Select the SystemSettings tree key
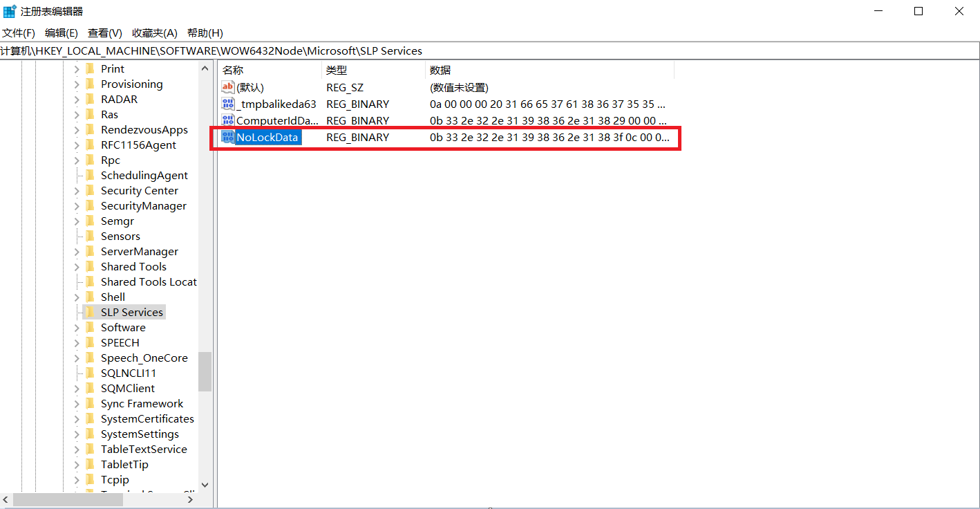This screenshot has width=980, height=509. pos(140,434)
